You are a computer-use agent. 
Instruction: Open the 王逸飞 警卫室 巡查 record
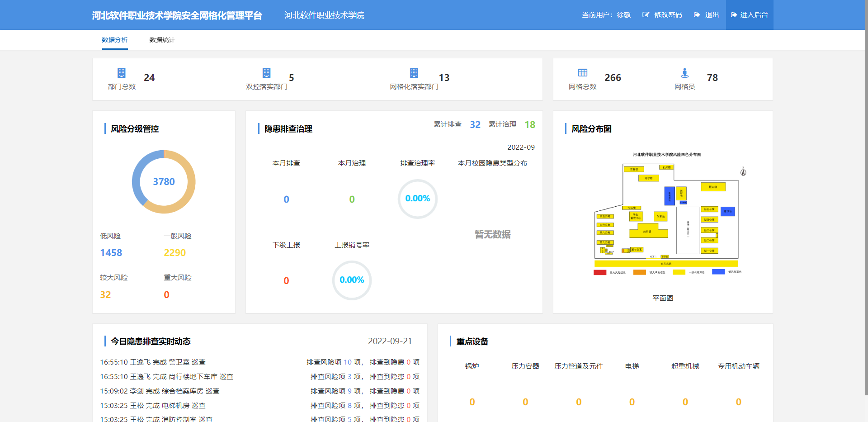[260, 362]
